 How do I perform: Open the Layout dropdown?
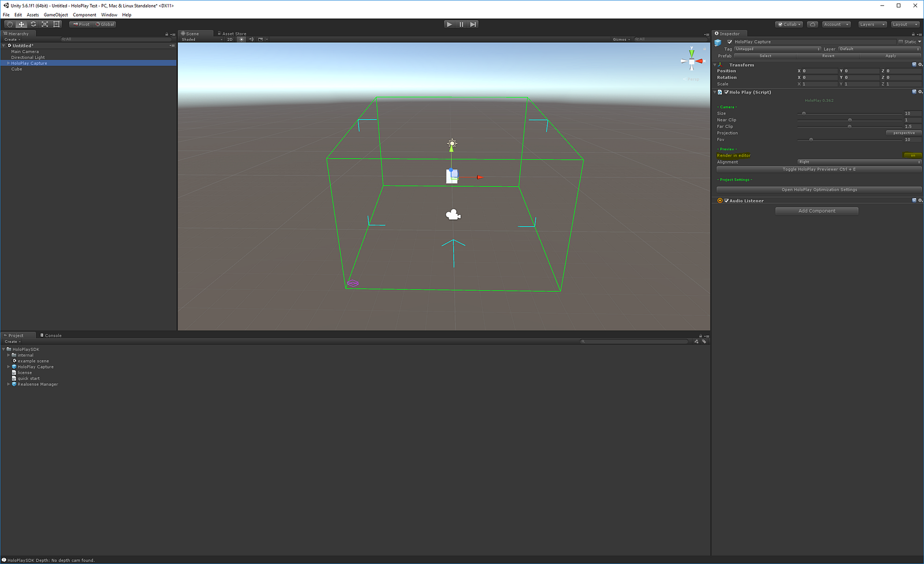click(905, 24)
